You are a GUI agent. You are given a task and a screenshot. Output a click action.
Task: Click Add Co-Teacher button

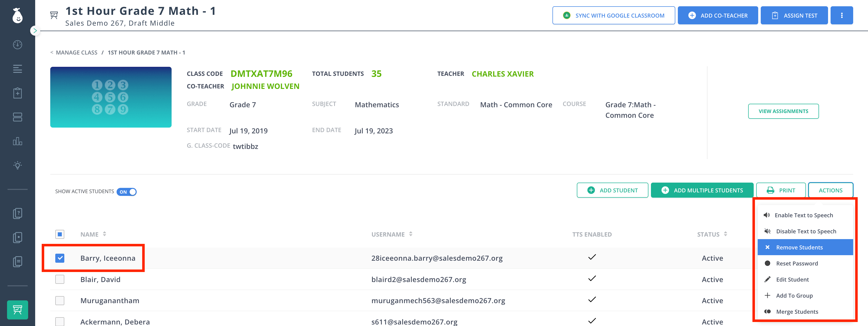[x=718, y=16]
